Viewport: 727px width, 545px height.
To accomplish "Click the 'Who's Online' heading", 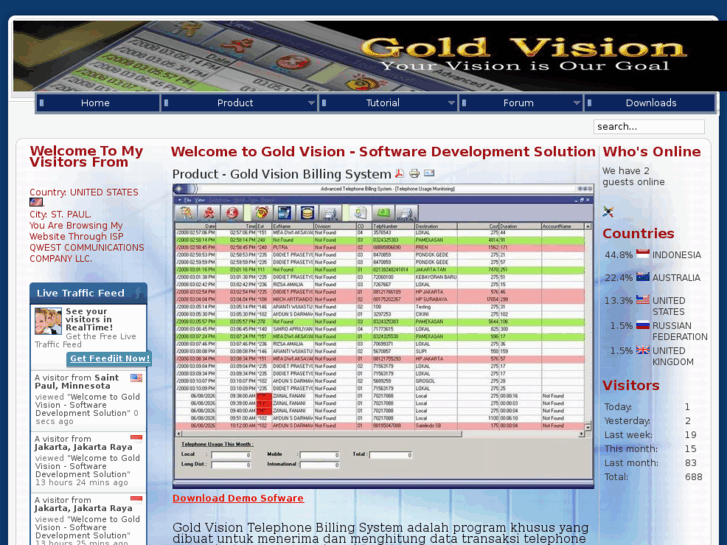I will 651,152.
